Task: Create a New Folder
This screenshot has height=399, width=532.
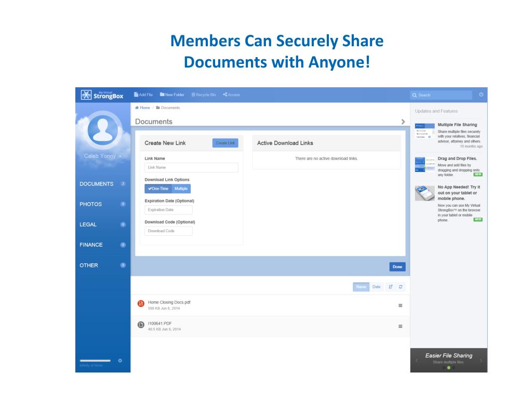Action: click(x=172, y=95)
